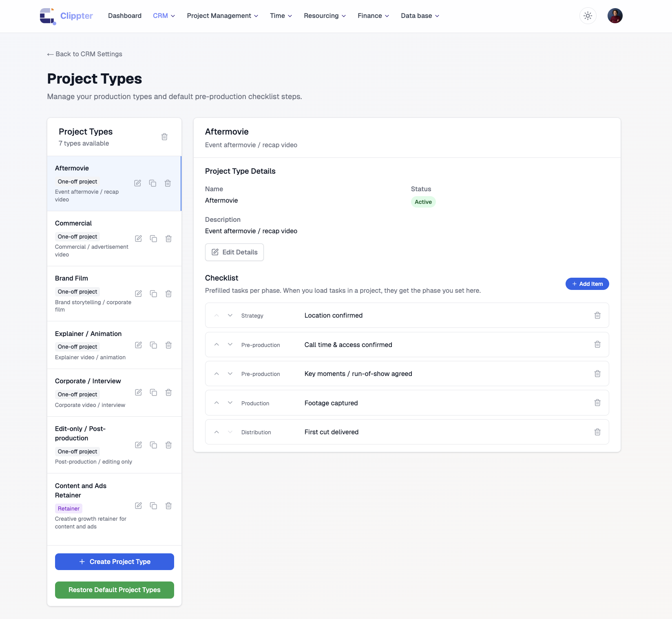Click the Create Project Type button
Screen dimensions: 672x619
(x=115, y=562)
